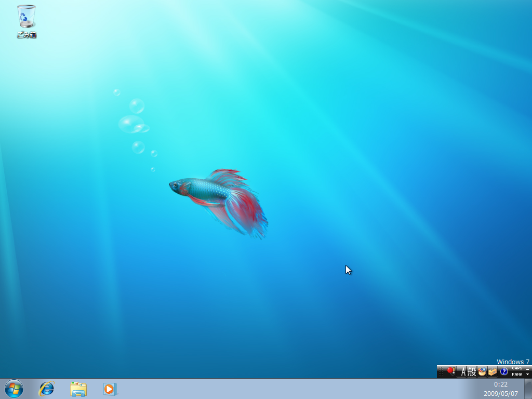Launch Internet Explorer from the taskbar
This screenshot has height=399, width=532.
(x=46, y=389)
